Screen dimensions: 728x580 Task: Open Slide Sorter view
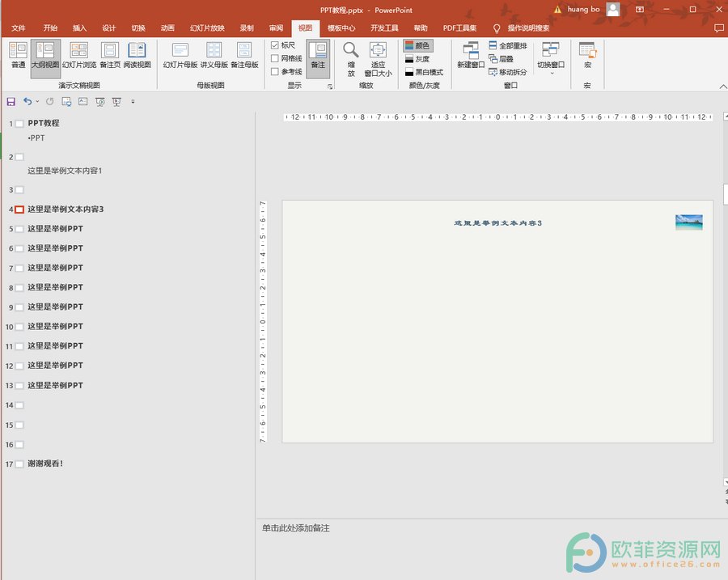[79, 56]
